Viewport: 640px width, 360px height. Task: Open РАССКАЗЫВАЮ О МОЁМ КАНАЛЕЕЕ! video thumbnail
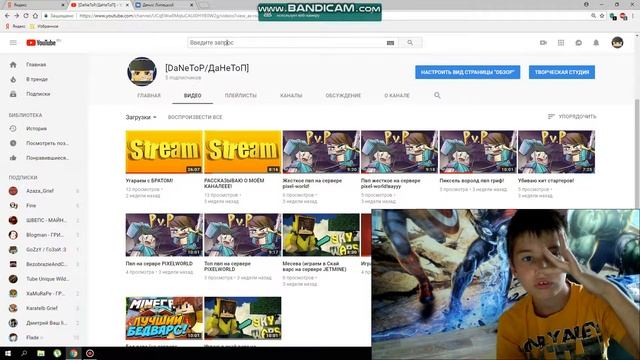coord(242,152)
